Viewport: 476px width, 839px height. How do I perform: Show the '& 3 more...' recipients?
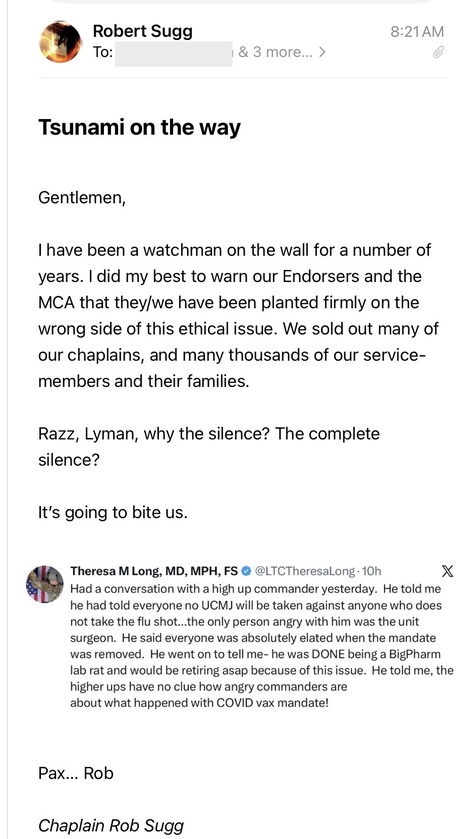(275, 52)
